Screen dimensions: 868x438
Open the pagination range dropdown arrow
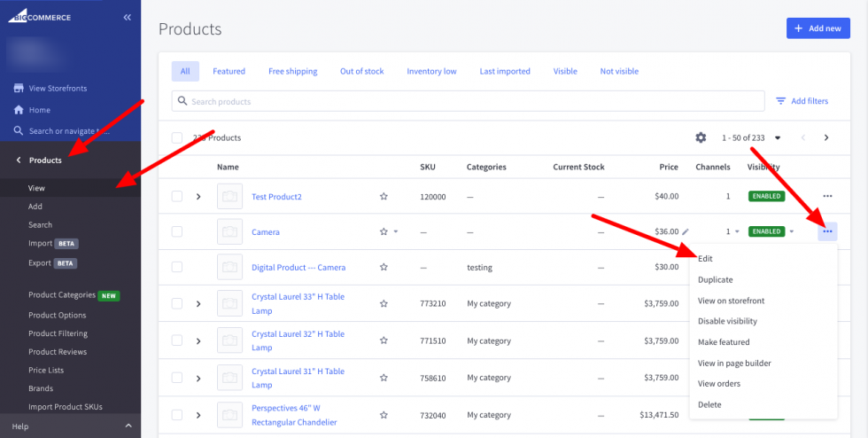click(x=778, y=137)
